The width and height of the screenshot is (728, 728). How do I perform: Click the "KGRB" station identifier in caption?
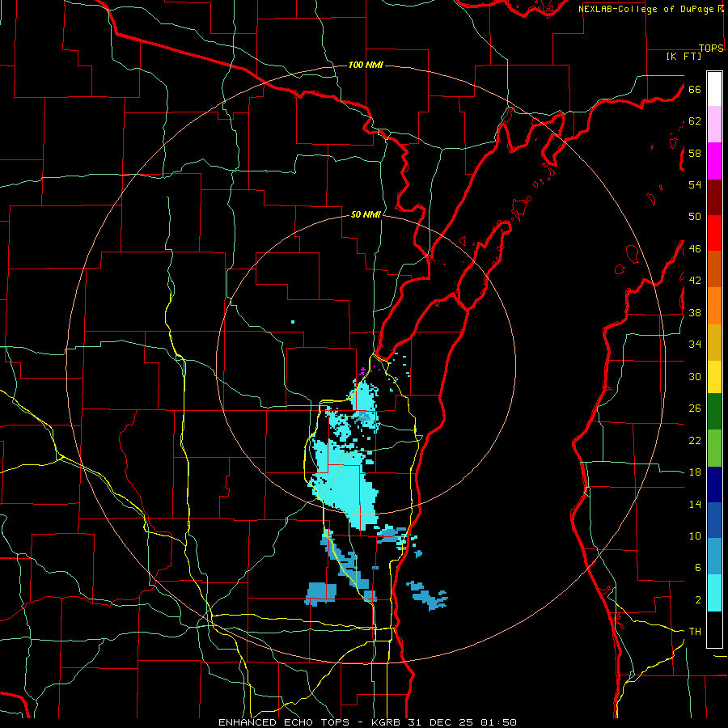tap(387, 722)
